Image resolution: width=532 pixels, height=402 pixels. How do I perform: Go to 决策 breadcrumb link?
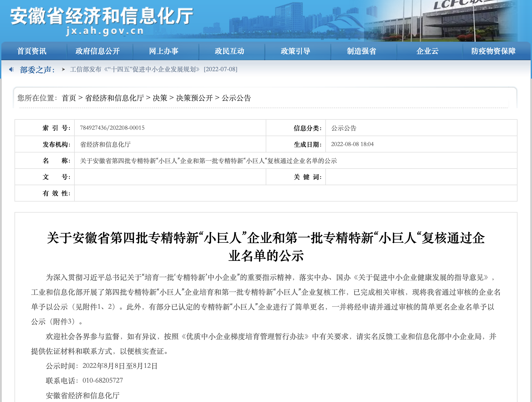click(x=160, y=98)
